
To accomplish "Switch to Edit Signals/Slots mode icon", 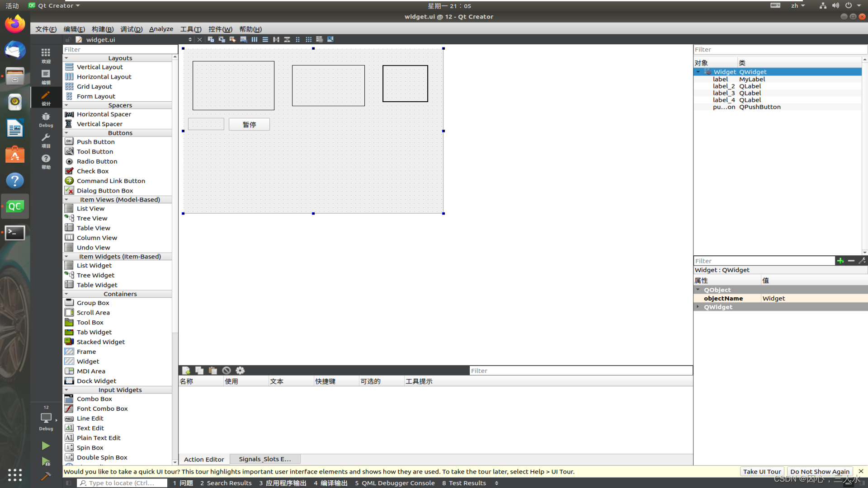I will click(x=222, y=39).
